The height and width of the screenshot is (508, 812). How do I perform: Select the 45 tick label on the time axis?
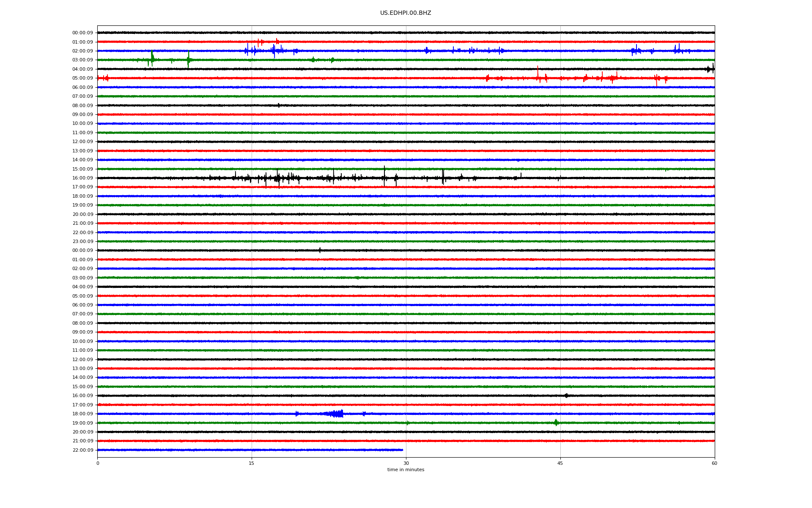click(560, 463)
